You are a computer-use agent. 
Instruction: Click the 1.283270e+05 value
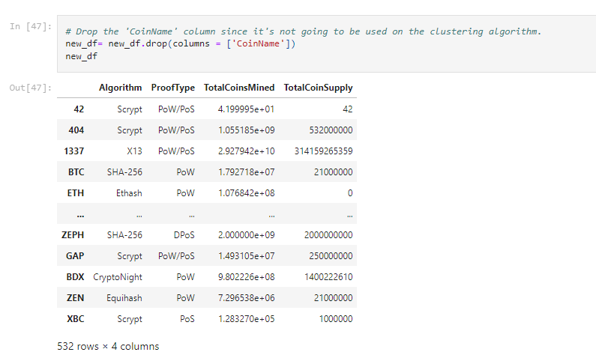(x=247, y=319)
